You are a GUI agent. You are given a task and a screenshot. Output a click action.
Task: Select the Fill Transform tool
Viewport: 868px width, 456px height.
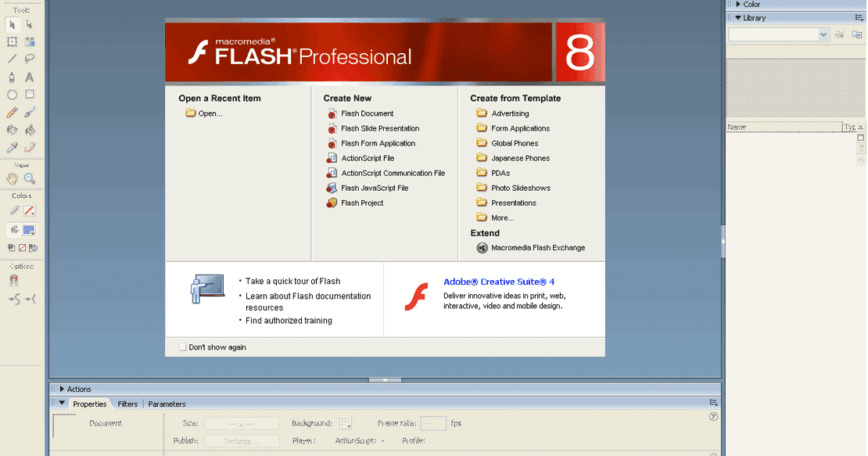30,41
